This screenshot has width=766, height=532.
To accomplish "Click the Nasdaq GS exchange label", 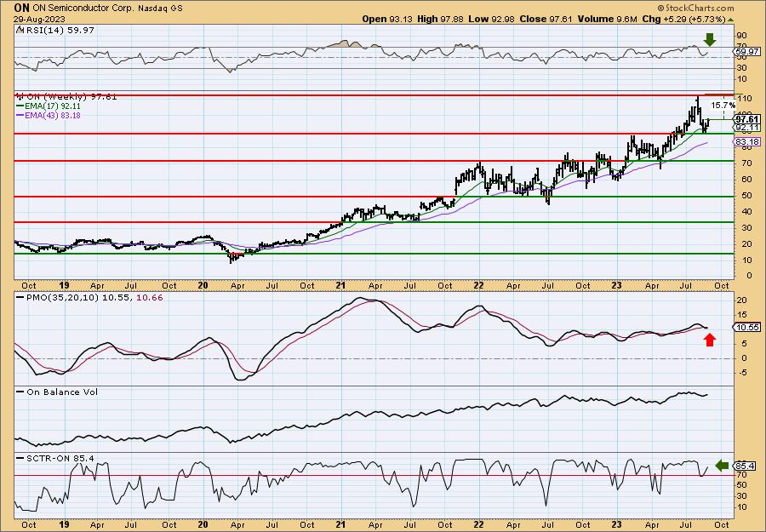I will tap(161, 8).
